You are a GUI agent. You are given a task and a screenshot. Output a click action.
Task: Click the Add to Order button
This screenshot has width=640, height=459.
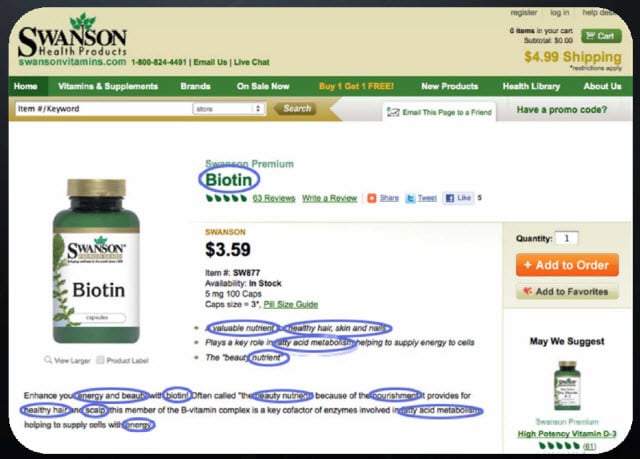click(567, 265)
